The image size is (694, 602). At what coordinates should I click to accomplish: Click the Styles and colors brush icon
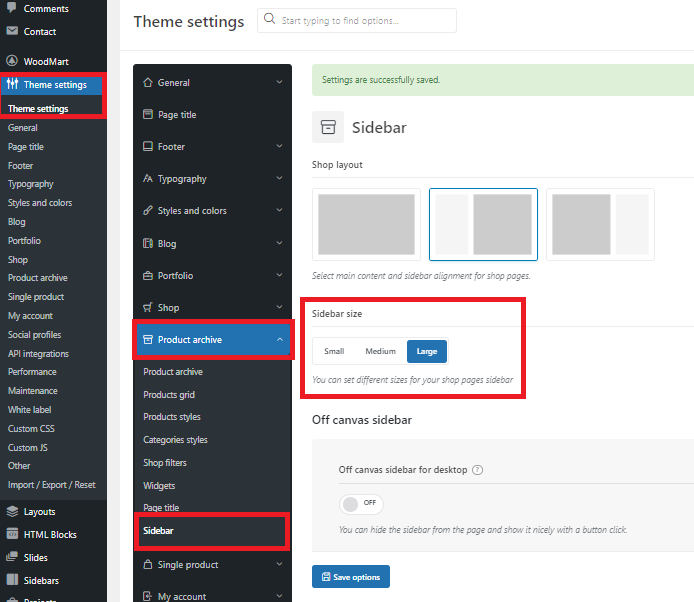(148, 210)
